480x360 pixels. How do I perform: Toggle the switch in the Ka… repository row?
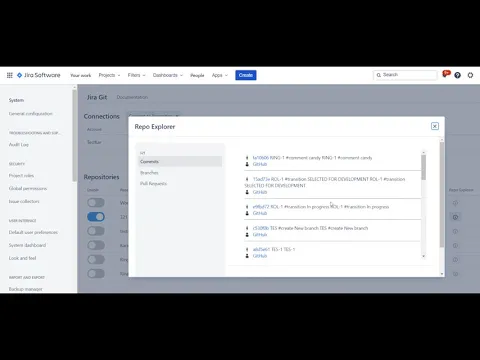(x=96, y=245)
